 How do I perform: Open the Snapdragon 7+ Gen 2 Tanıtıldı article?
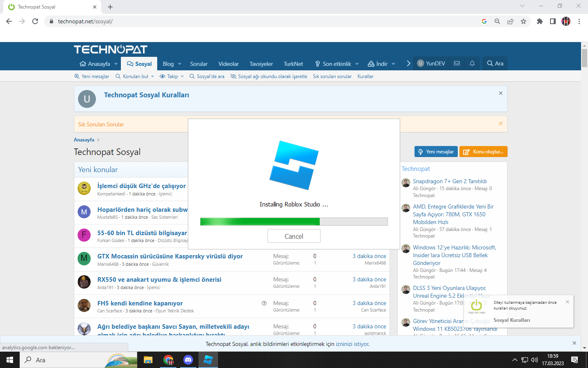point(450,181)
